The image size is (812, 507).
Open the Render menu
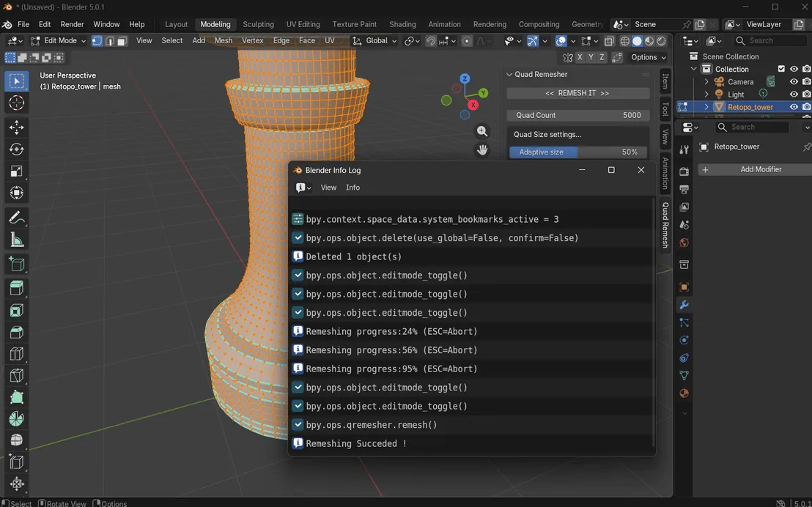point(72,24)
